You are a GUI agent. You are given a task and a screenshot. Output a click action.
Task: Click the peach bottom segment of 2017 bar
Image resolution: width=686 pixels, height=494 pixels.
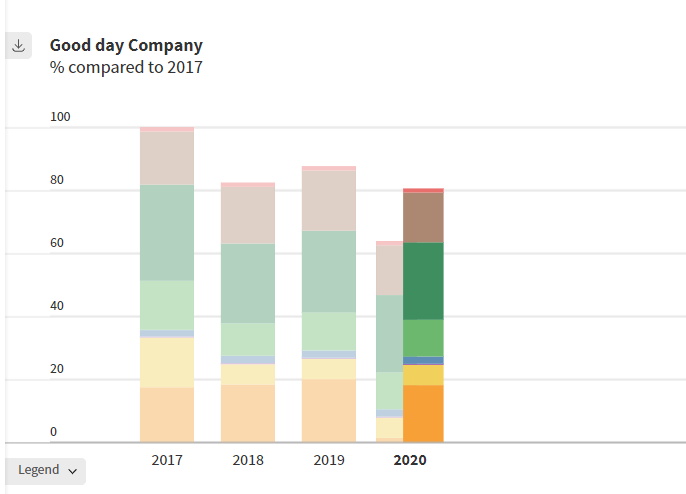click(x=167, y=414)
